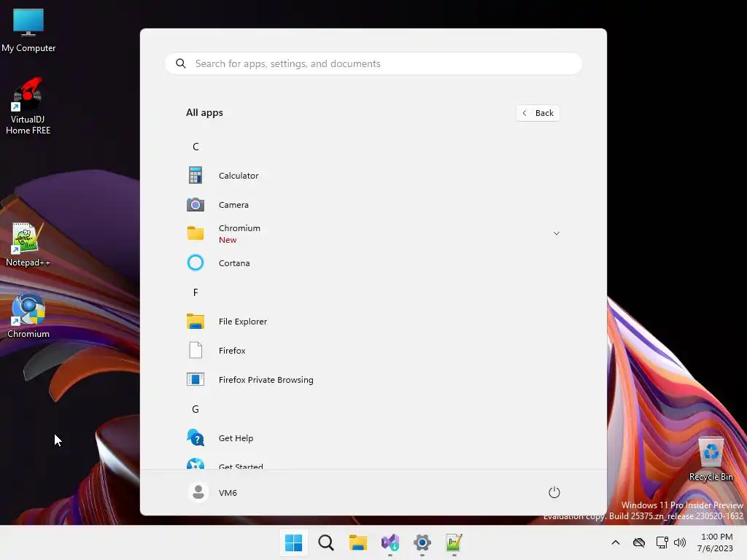Click the Firefox Private Browsing text label
Image resolution: width=747 pixels, height=560 pixels.
(x=266, y=380)
